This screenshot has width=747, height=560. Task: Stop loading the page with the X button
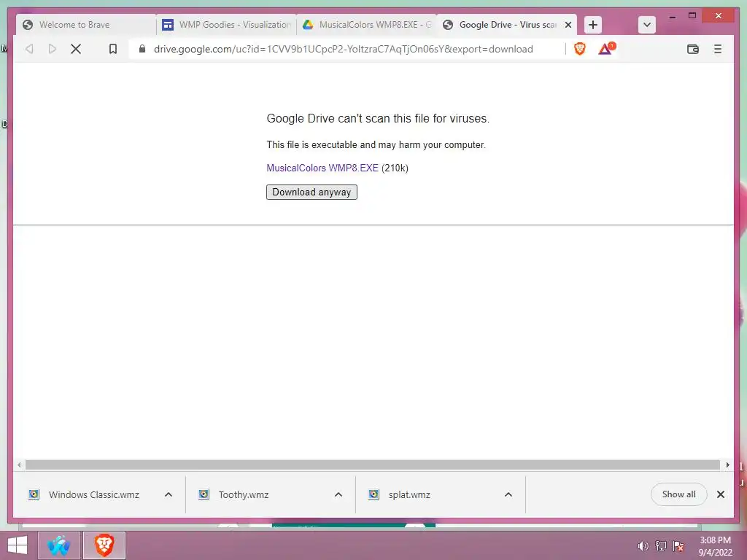76,49
